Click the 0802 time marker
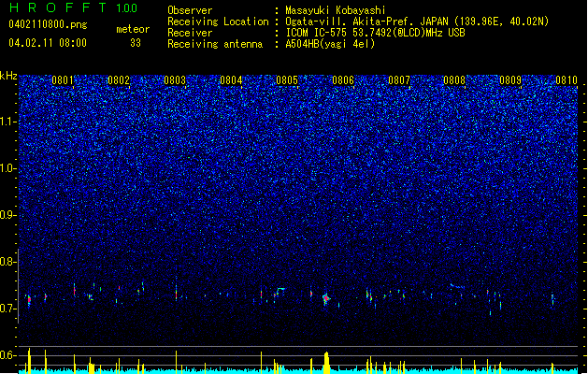The image size is (588, 374). pos(119,80)
